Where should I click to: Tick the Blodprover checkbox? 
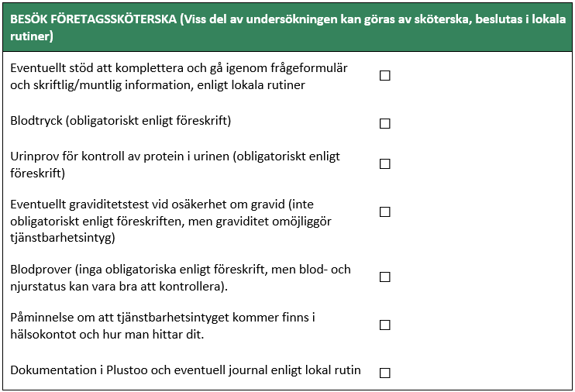[384, 277]
